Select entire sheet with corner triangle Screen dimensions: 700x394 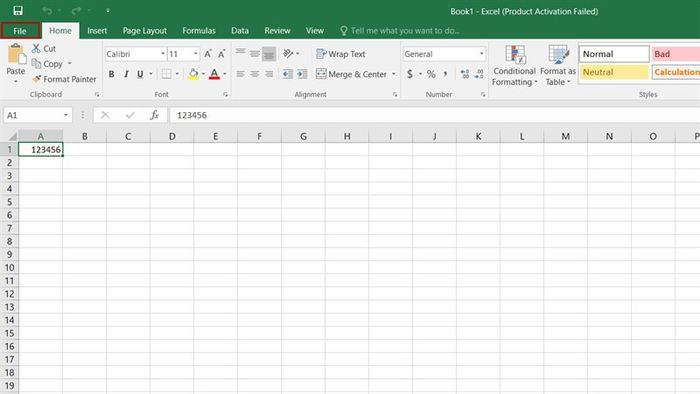click(x=13, y=136)
